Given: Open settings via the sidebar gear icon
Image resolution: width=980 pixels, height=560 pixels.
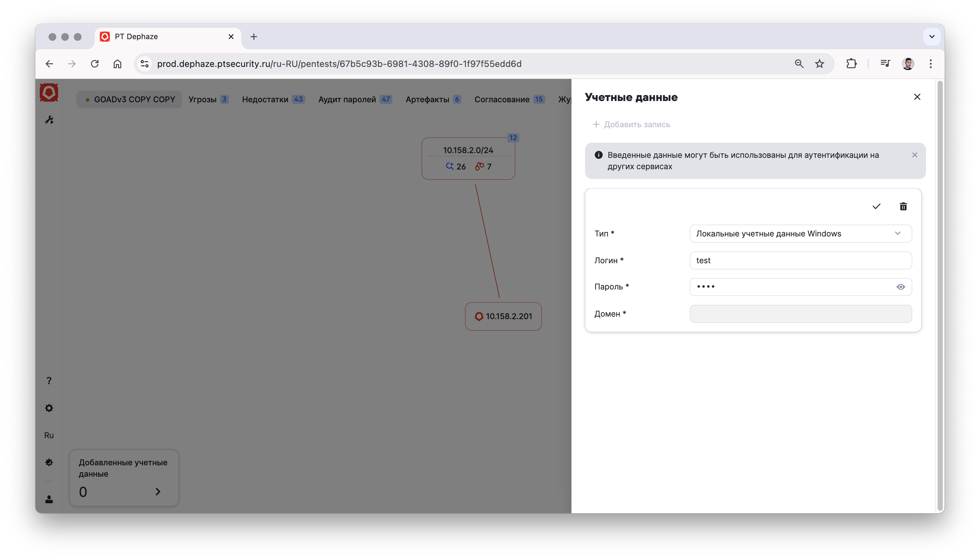Looking at the screenshot, I should click(x=49, y=408).
